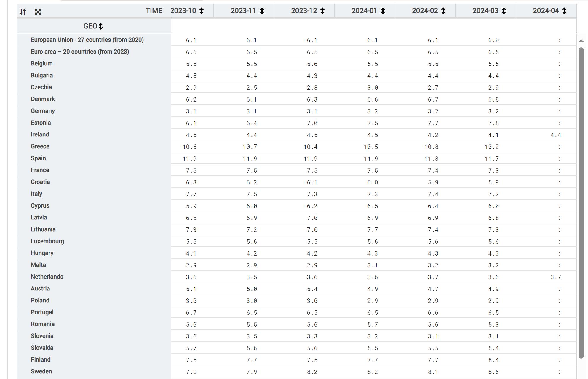
Task: Select the Greece row label
Action: pyautogui.click(x=40, y=146)
